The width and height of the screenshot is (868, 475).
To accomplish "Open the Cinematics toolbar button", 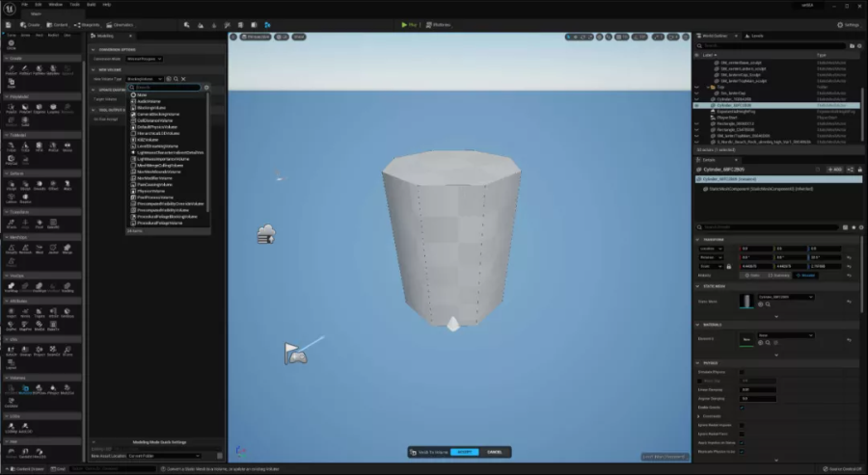I will (120, 25).
